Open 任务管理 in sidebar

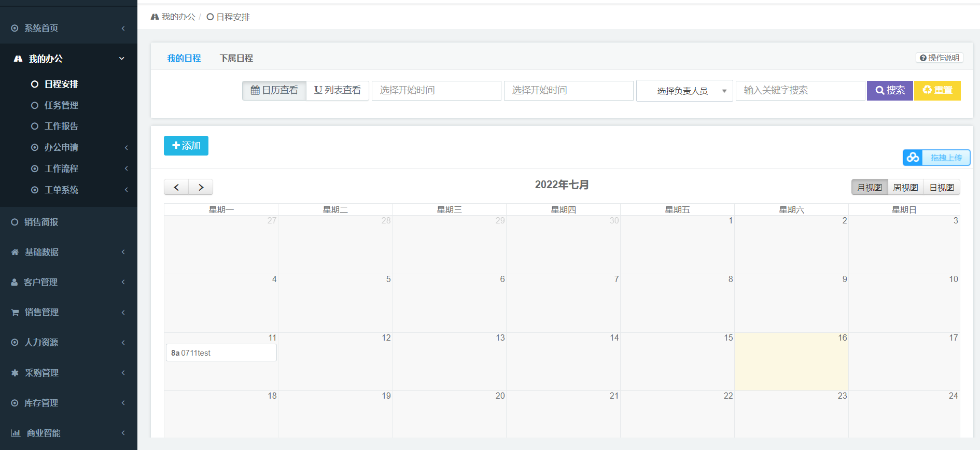tap(61, 105)
